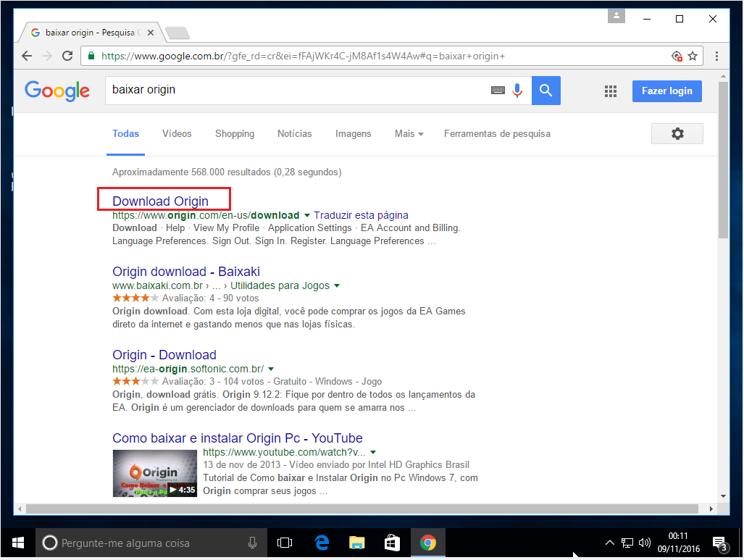Click the scroll down arrow
The width and height of the screenshot is (744, 560).
click(x=723, y=496)
